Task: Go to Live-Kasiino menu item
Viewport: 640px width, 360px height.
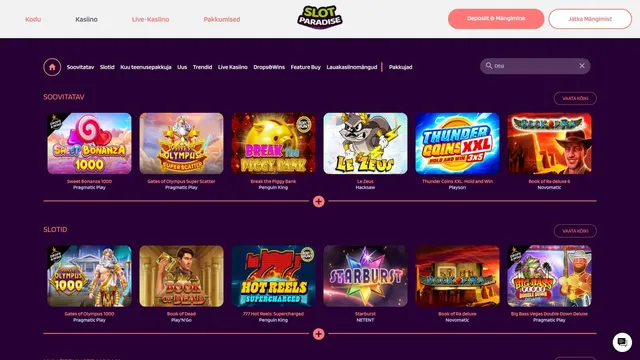Action: [x=151, y=19]
